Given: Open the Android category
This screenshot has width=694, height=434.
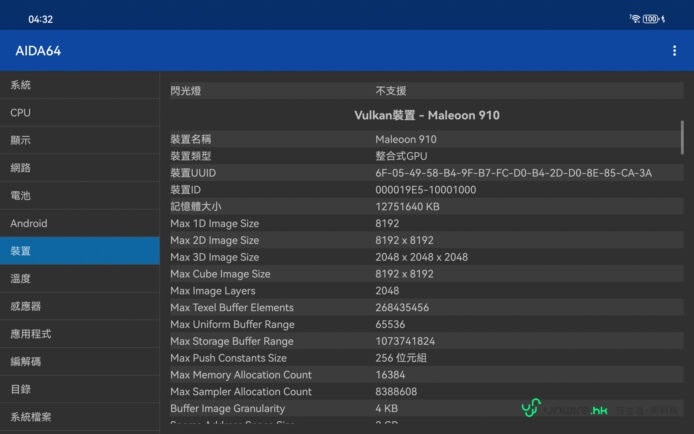Looking at the screenshot, I should 80,223.
